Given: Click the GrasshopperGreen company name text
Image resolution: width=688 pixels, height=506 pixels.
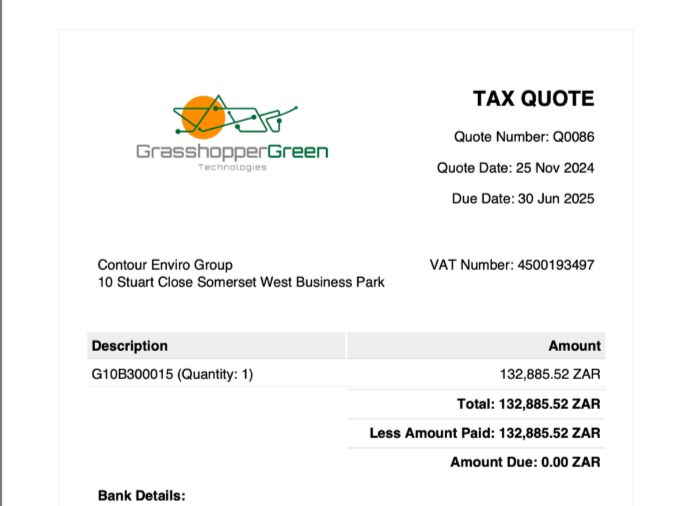Looking at the screenshot, I should tap(232, 152).
